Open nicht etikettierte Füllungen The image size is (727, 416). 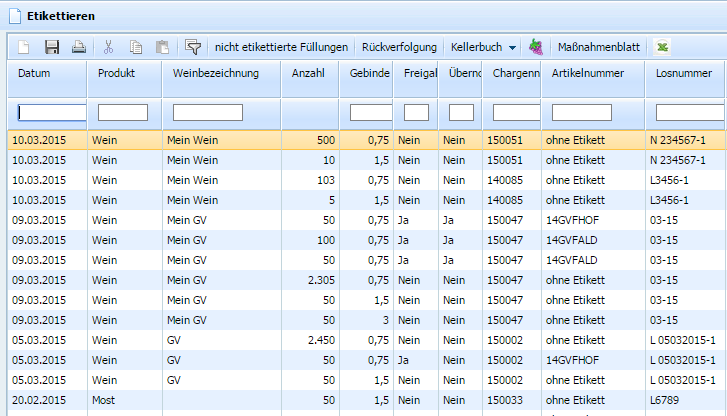click(281, 47)
